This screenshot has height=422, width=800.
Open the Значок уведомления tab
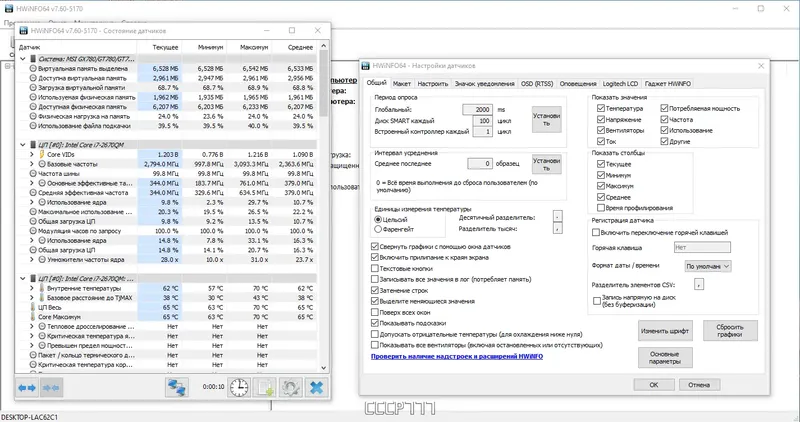coord(484,84)
